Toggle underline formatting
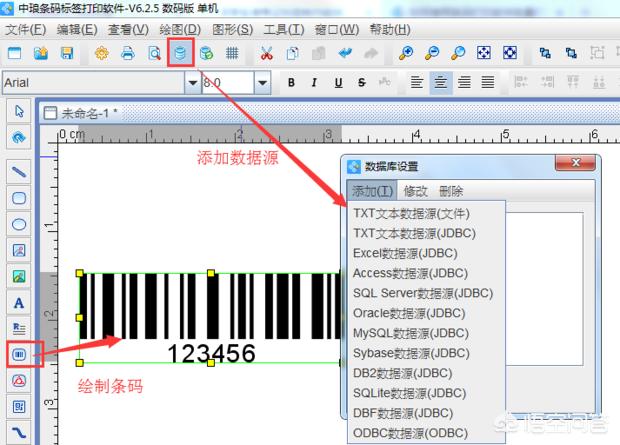This screenshot has width=620, height=445. pos(338,82)
